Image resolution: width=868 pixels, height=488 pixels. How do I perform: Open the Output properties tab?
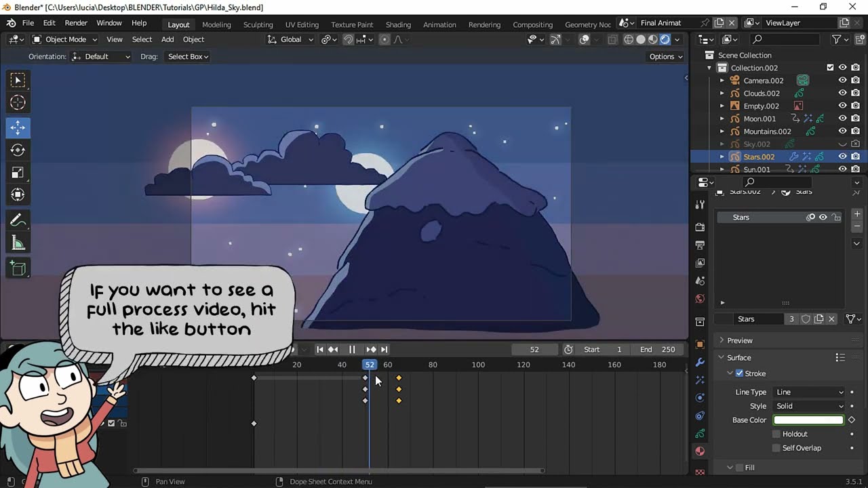point(700,245)
